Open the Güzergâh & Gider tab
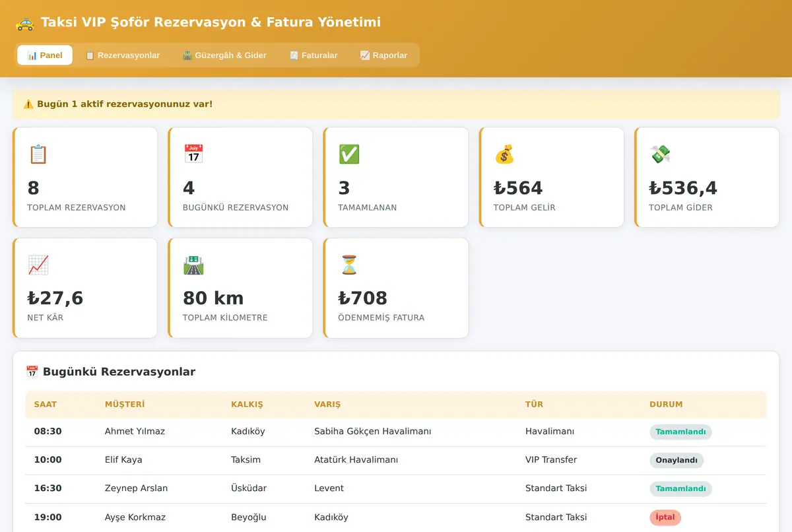Viewport: 792px width, 532px height. tap(224, 55)
